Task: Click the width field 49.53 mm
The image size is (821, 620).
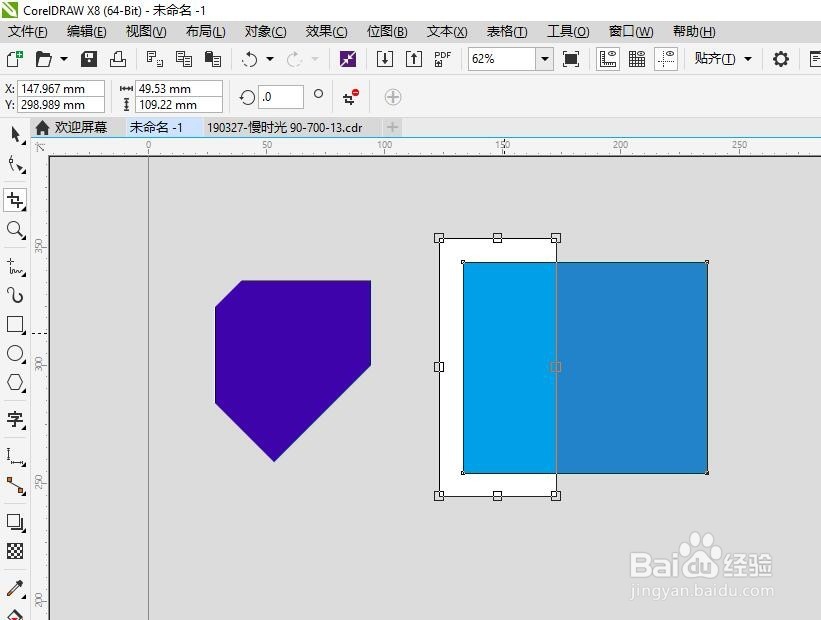Action: tap(179, 88)
